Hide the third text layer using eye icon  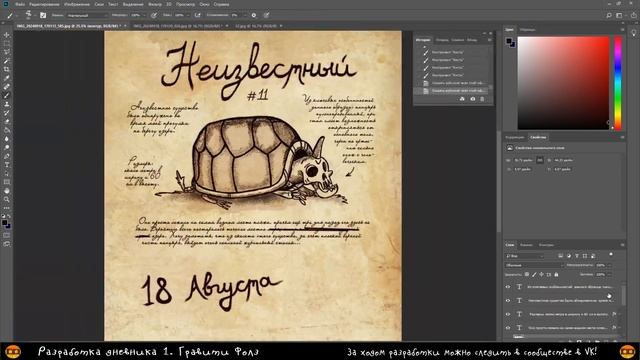508,314
